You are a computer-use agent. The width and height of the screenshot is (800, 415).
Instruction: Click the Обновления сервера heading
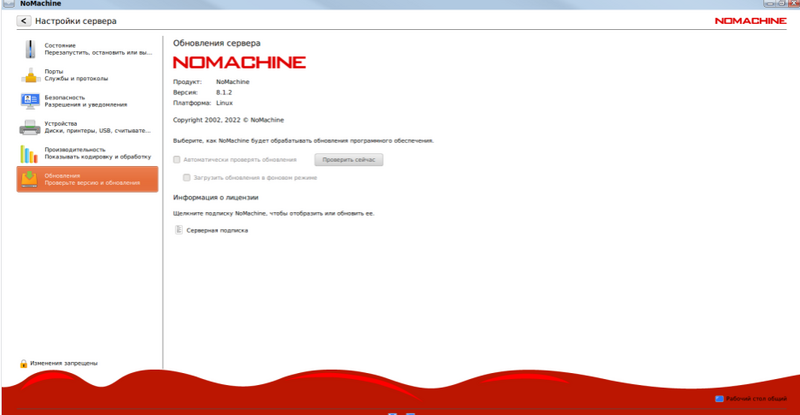217,43
